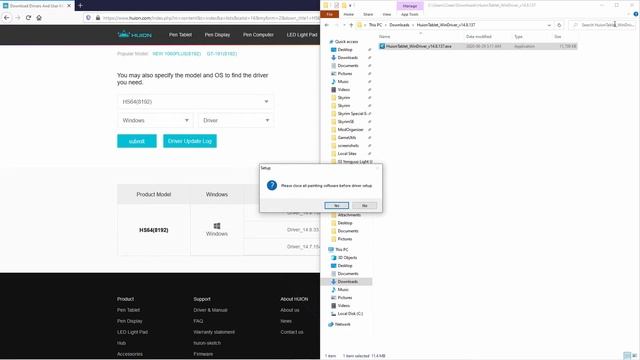Close the Download Drivers browser tab
This screenshot has width=640, height=360.
coord(69,6)
